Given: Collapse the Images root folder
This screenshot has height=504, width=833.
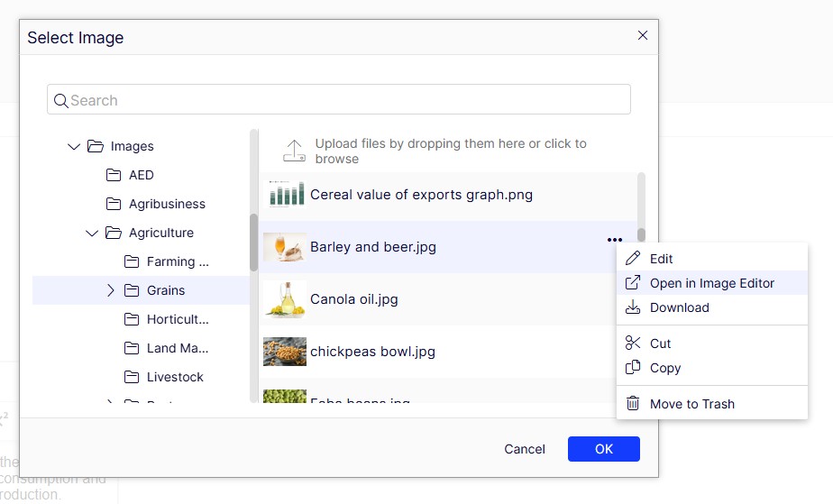Looking at the screenshot, I should 74,146.
